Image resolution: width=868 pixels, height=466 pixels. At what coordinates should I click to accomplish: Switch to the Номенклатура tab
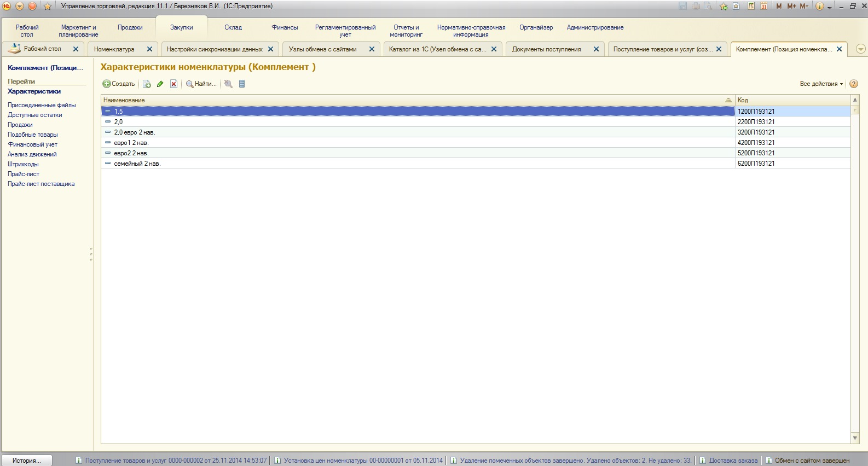[x=114, y=49]
